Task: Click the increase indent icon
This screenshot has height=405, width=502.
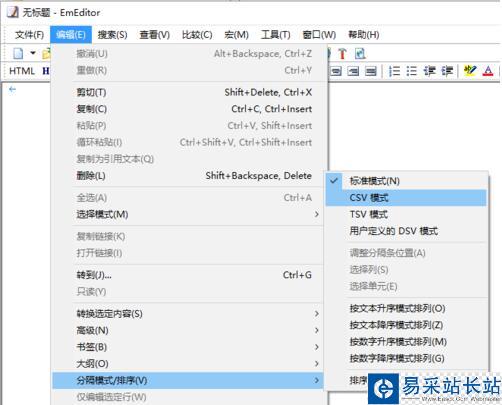Action: [447, 71]
